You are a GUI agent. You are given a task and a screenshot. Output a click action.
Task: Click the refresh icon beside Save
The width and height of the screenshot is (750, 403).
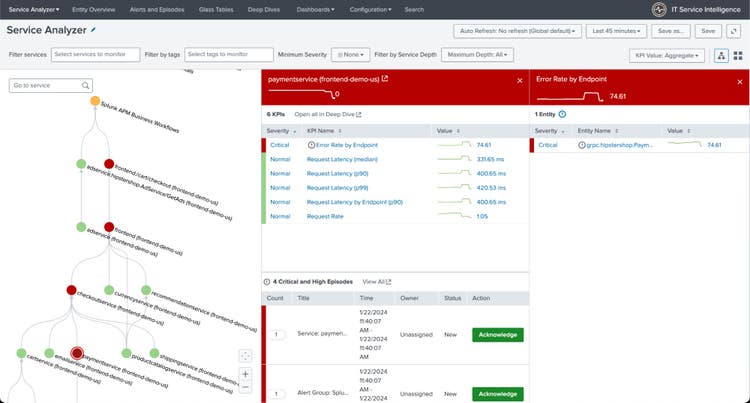point(736,31)
